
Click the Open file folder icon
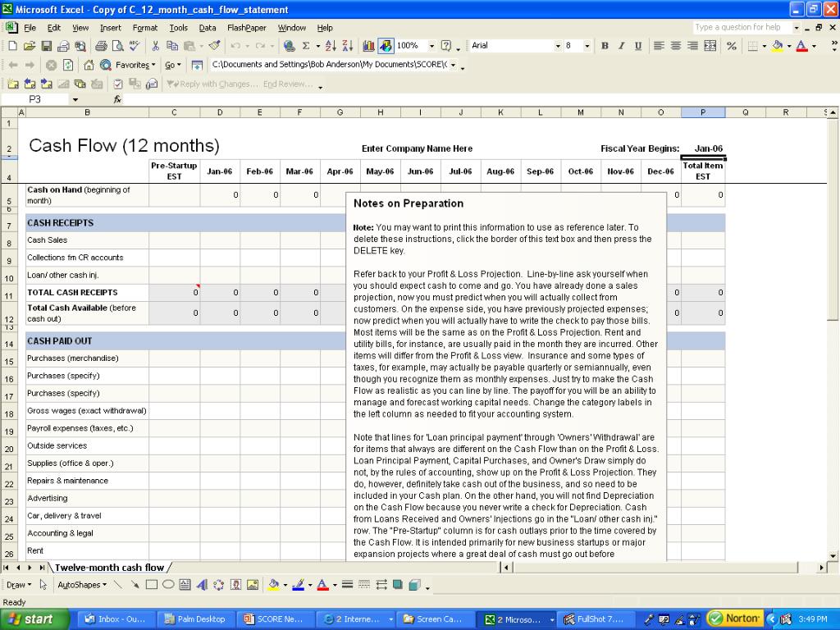30,46
